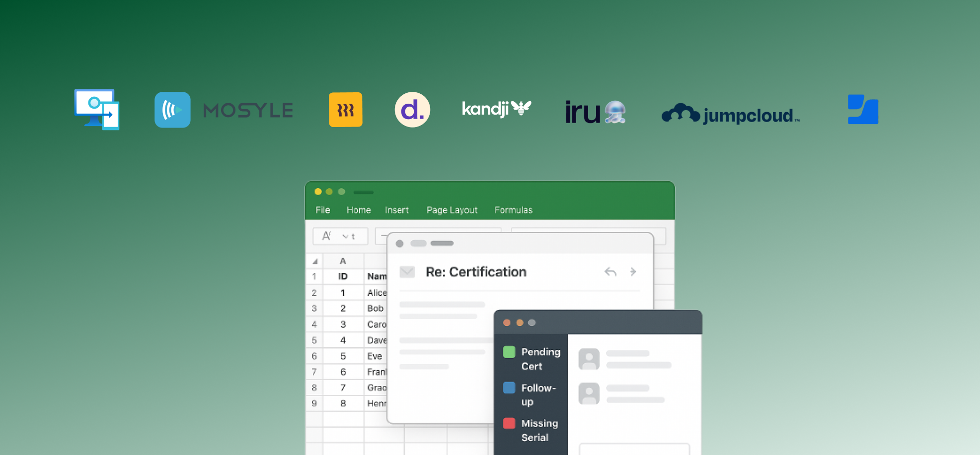980x455 pixels.
Task: Click the jumpcloud cloud logo
Action: (x=730, y=114)
